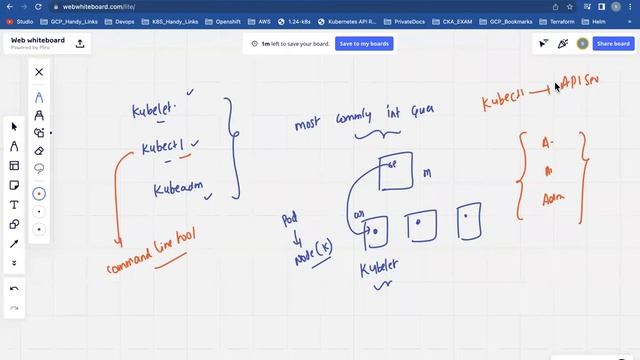Screen dimensions: 640x360
Task: Open the user avatar in board header
Action: tap(582, 44)
